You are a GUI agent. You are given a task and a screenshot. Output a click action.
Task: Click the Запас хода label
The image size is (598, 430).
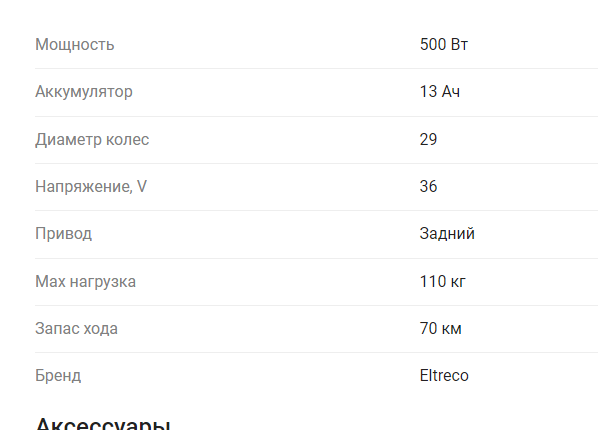click(76, 329)
